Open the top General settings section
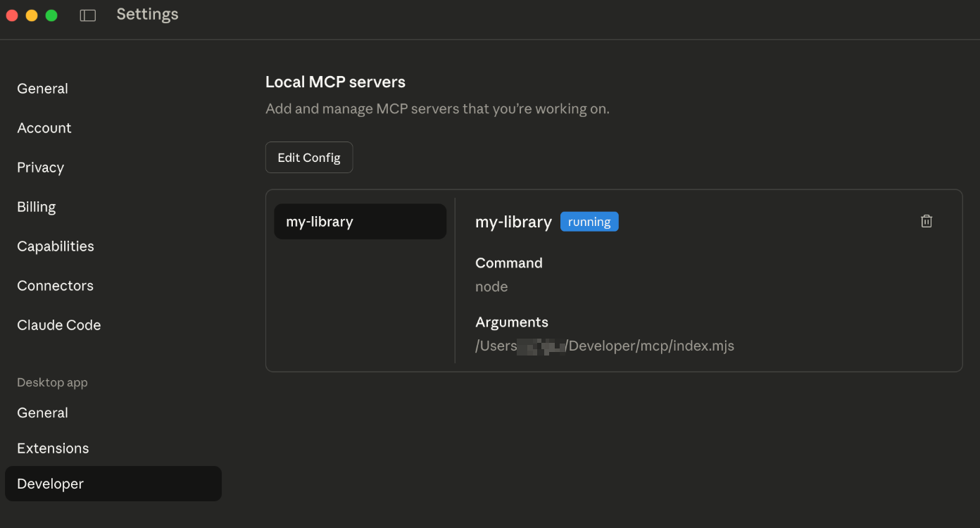The height and width of the screenshot is (528, 980). (42, 89)
